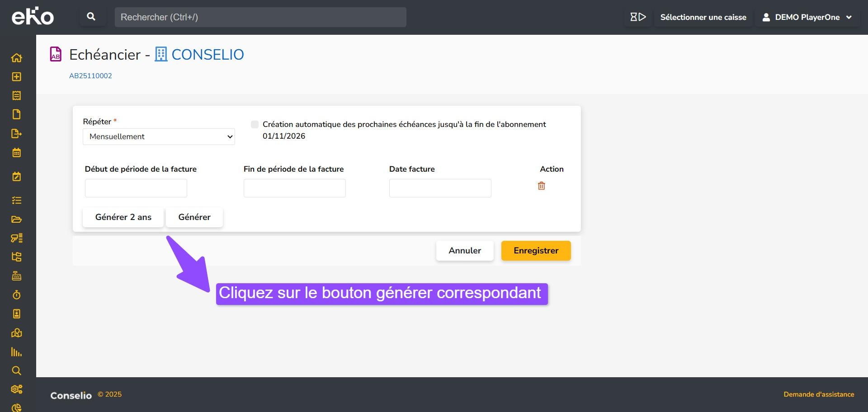Click the bar chart statistics icon
This screenshot has height=412, width=868.
(16, 352)
